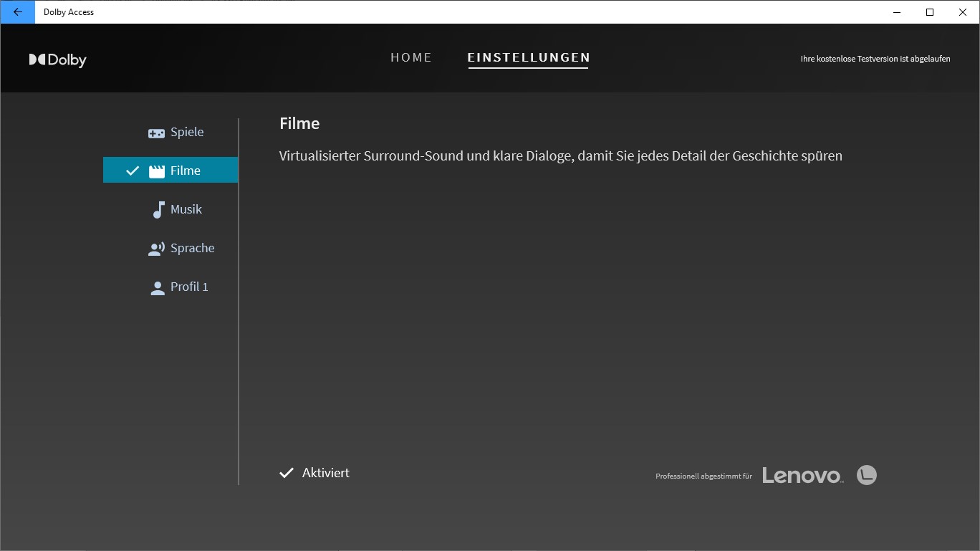
Task: Switch to the HOME tab
Action: point(411,57)
